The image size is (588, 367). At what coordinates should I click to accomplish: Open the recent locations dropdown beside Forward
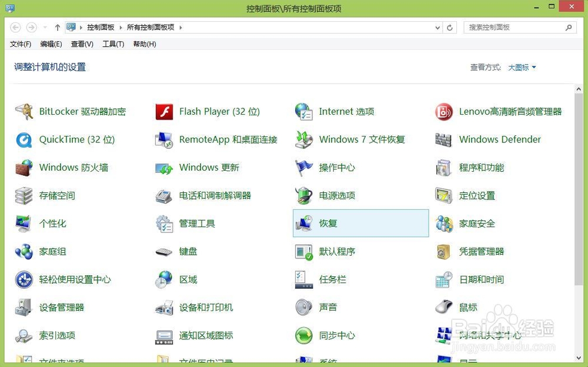pyautogui.click(x=45, y=28)
